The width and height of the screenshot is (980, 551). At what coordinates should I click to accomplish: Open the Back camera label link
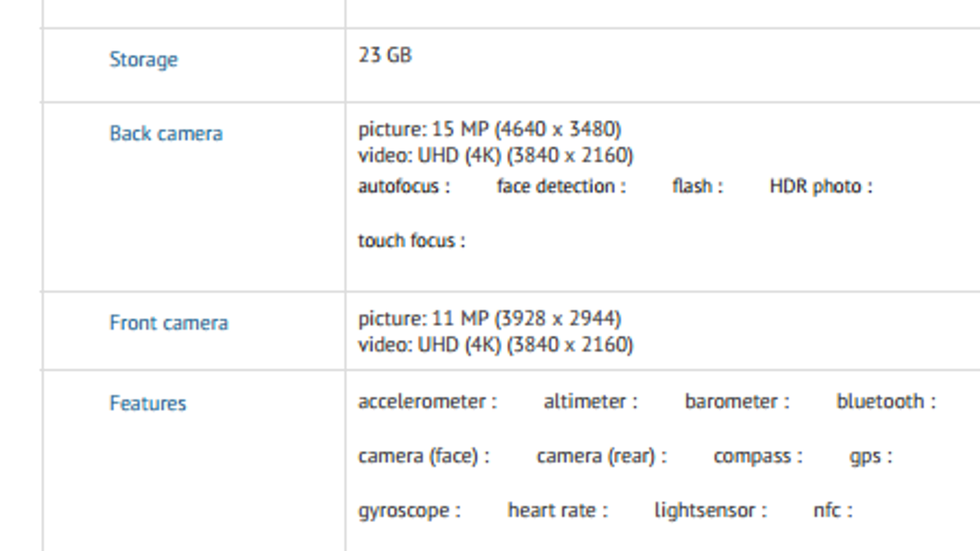pos(165,133)
